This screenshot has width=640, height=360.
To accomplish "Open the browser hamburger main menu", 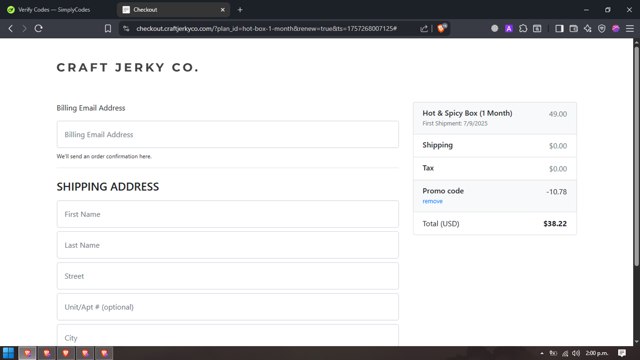I will [x=630, y=29].
